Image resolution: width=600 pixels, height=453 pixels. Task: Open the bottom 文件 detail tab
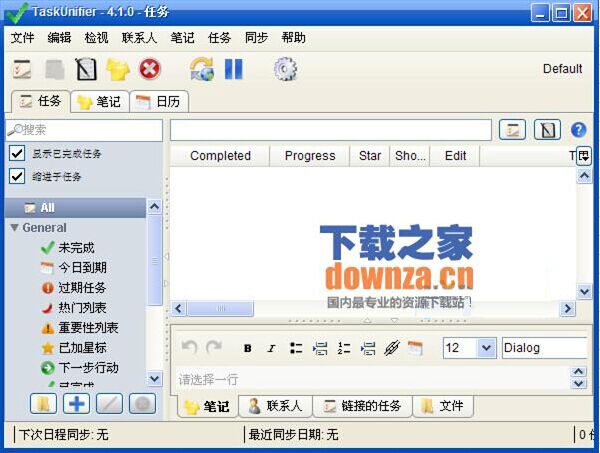tap(443, 406)
